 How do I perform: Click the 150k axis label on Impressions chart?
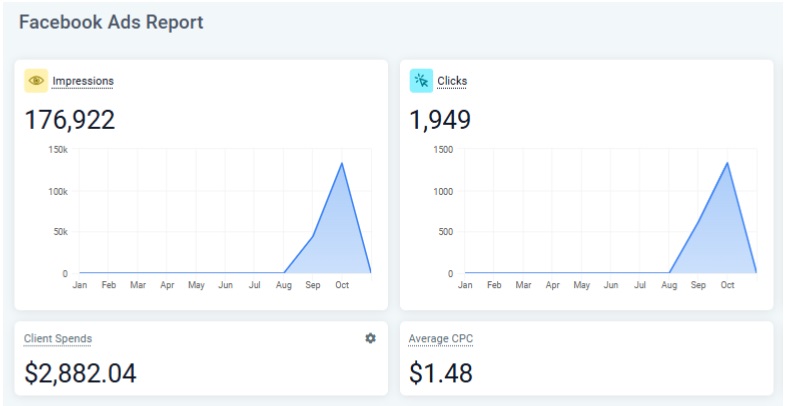pyautogui.click(x=59, y=149)
